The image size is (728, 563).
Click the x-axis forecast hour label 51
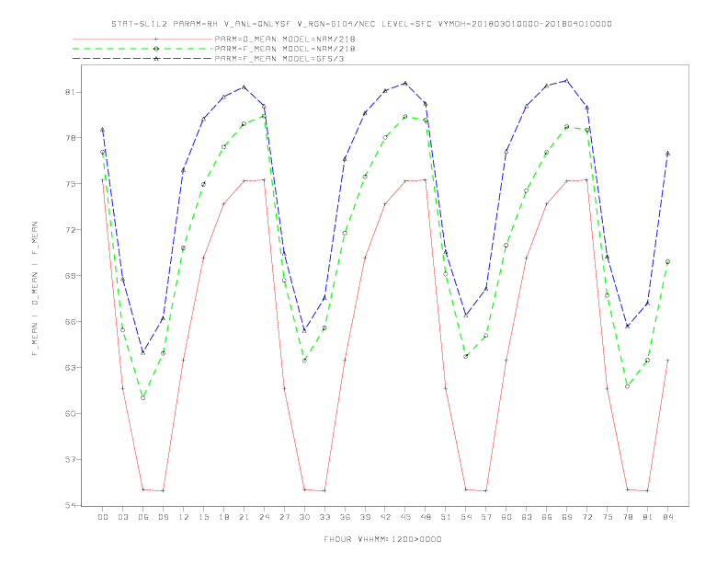[x=446, y=517]
